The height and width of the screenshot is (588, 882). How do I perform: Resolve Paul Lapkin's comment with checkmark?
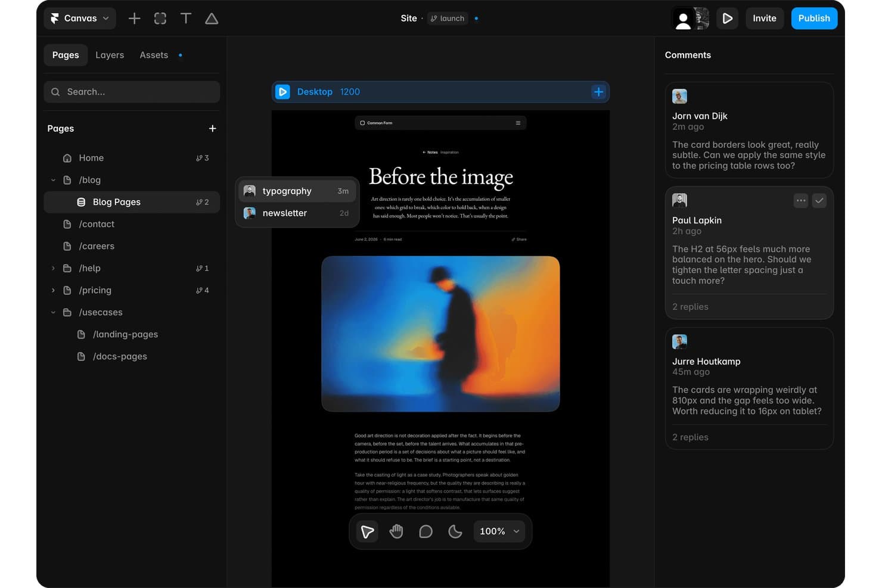[x=819, y=201]
